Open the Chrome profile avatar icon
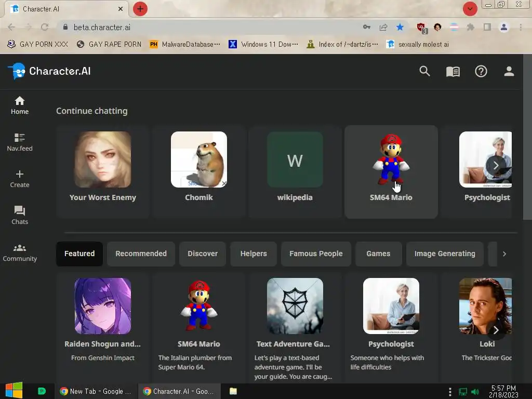This screenshot has height=399, width=532. (x=504, y=27)
